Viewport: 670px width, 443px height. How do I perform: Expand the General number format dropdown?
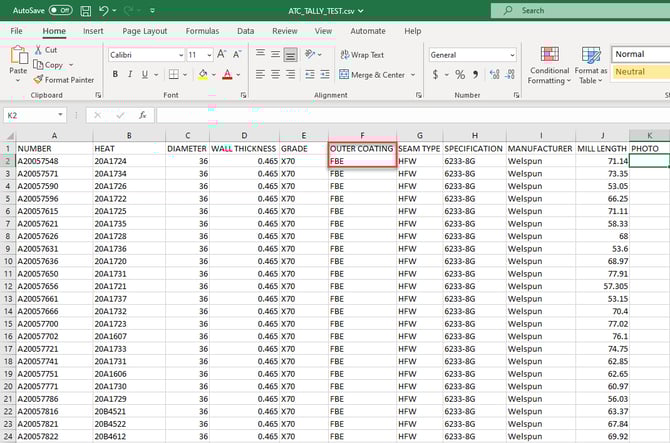point(510,55)
